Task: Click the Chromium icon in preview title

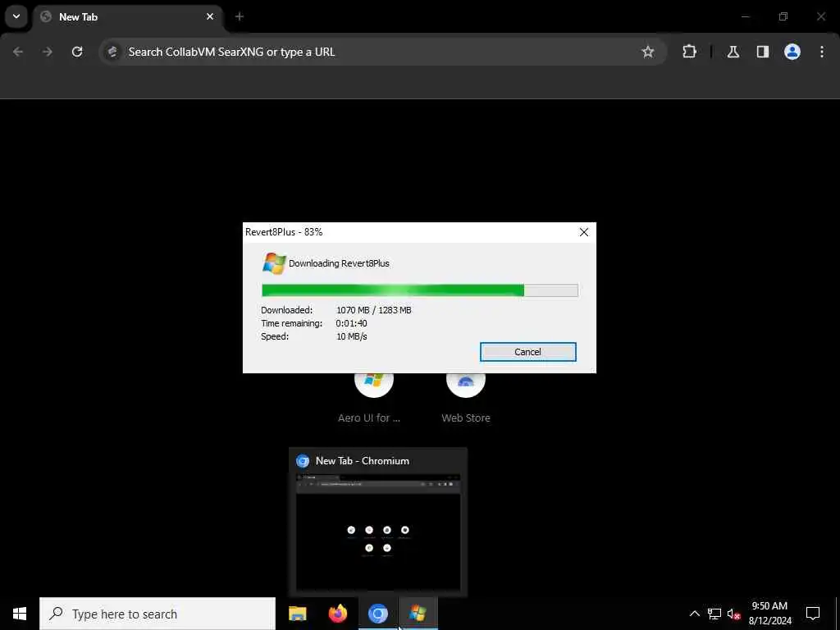Action: click(x=303, y=461)
